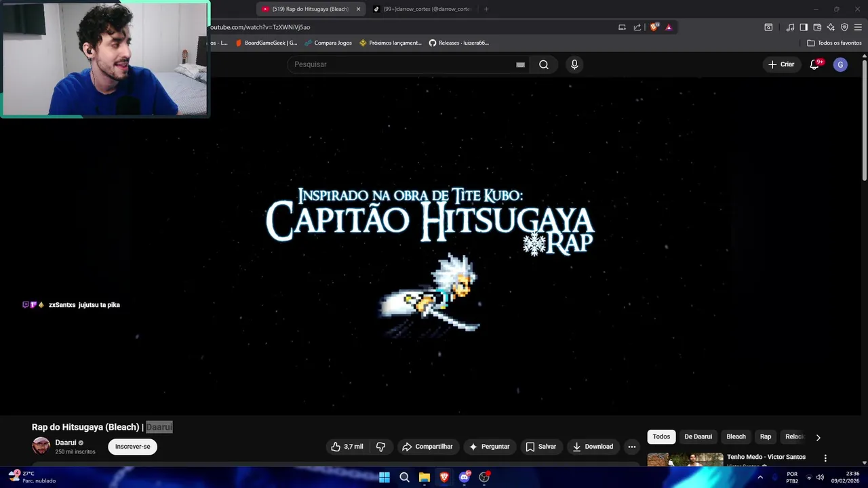The height and width of the screenshot is (488, 868).
Task: Close the Rap do Hitsugaya tab
Action: [359, 9]
